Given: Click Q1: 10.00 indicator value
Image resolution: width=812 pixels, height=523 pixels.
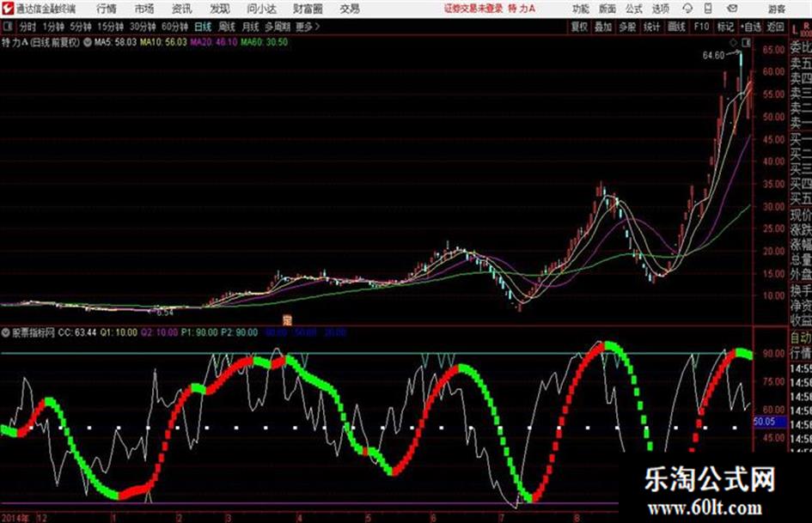Looking at the screenshot, I should point(119,332).
